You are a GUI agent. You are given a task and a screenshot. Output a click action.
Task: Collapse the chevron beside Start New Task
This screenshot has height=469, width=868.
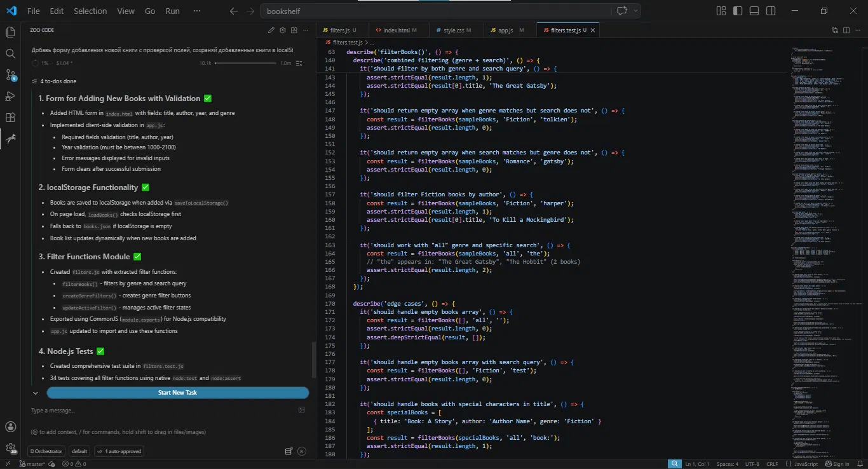click(x=36, y=393)
